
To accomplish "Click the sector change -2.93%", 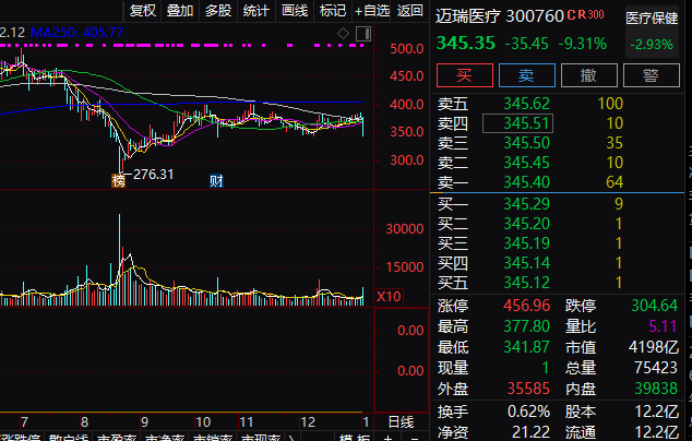I will 652,45.
